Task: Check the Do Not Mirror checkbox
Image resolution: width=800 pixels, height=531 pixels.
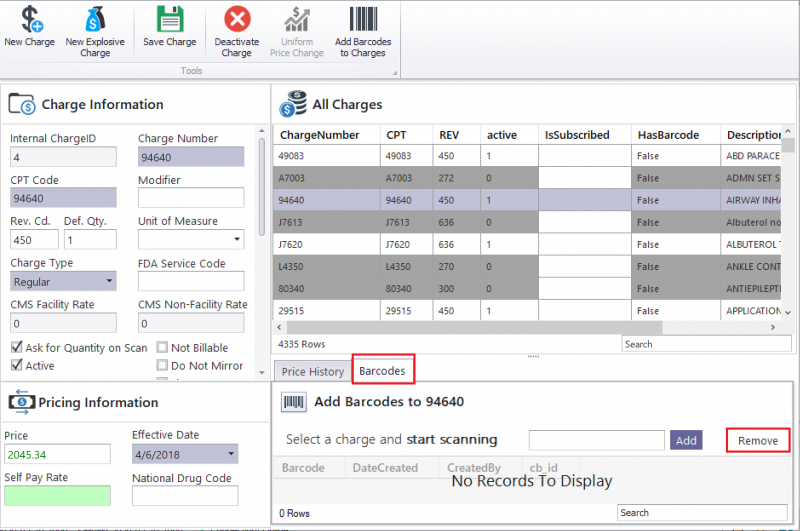Action: point(163,366)
